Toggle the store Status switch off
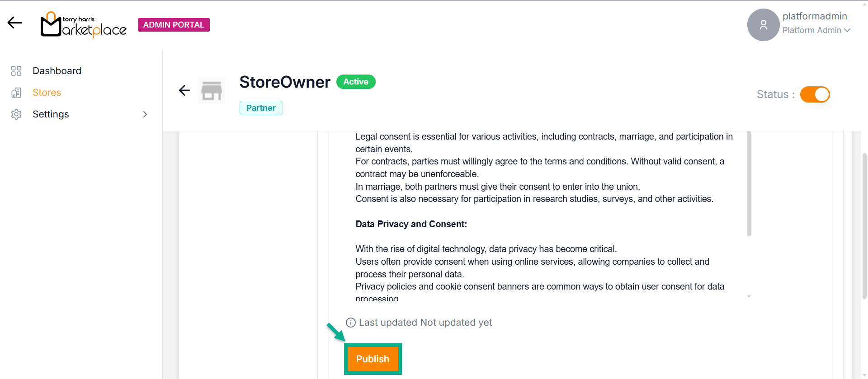 pyautogui.click(x=815, y=94)
